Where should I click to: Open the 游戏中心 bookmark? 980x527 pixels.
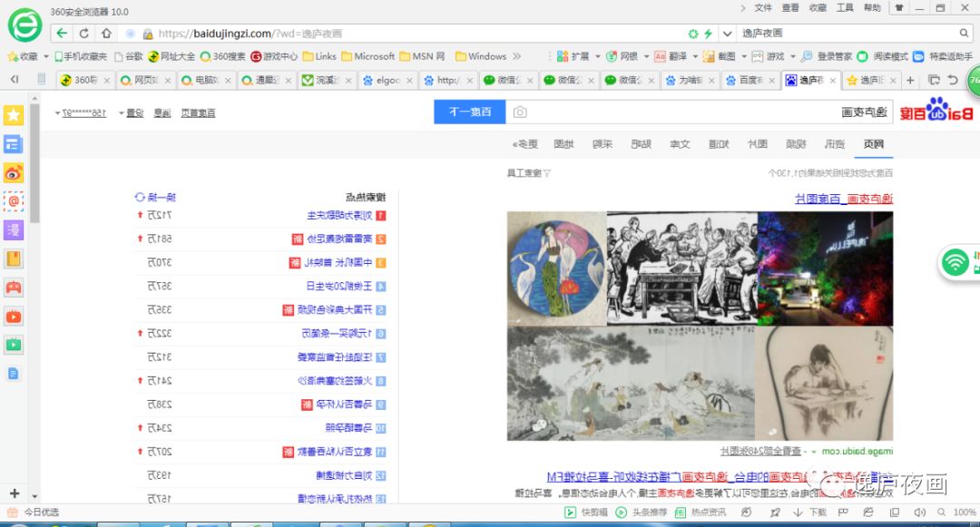coord(274,56)
